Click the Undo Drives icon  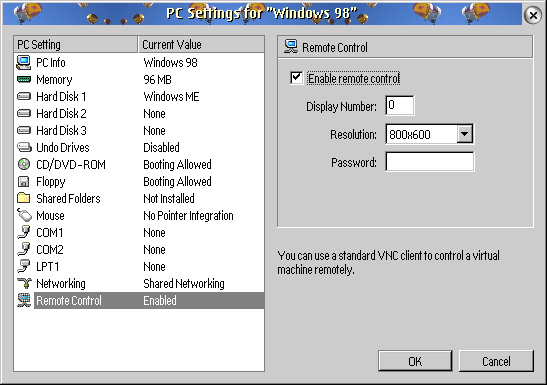(24, 147)
